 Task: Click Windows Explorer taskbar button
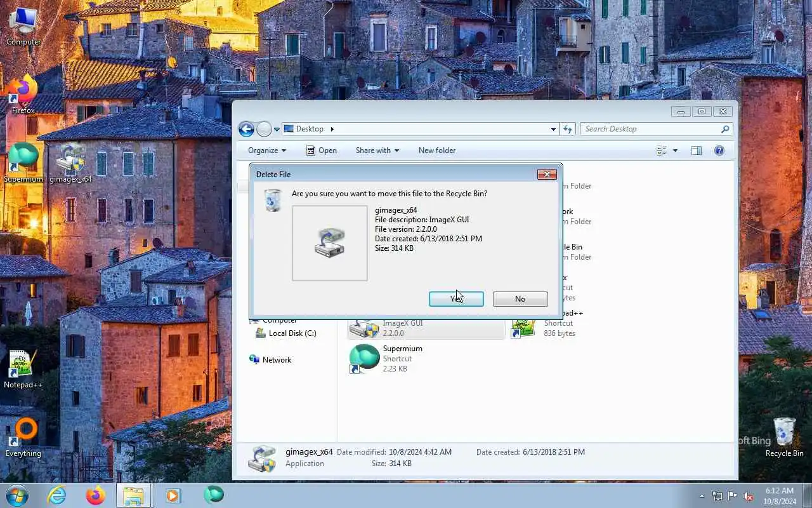133,495
